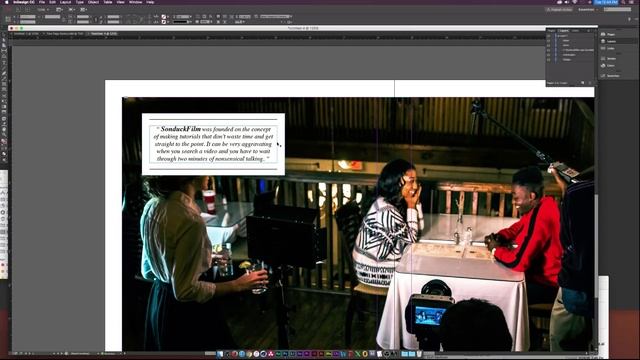Switch to the Pages tab in floating panel

(551, 31)
